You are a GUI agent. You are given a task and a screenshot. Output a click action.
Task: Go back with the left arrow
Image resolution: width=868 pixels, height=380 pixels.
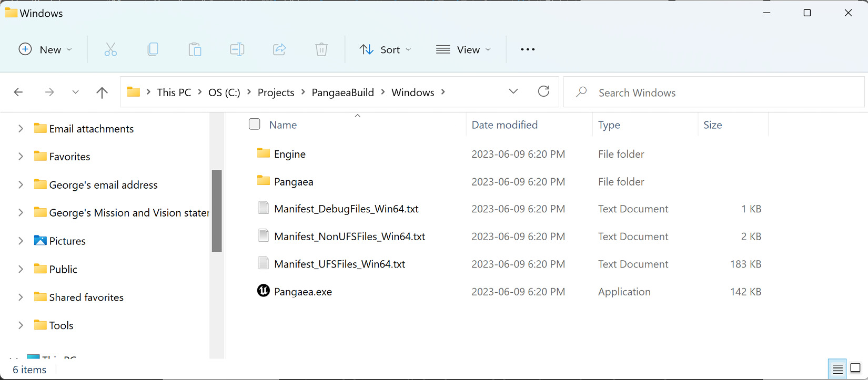point(18,93)
